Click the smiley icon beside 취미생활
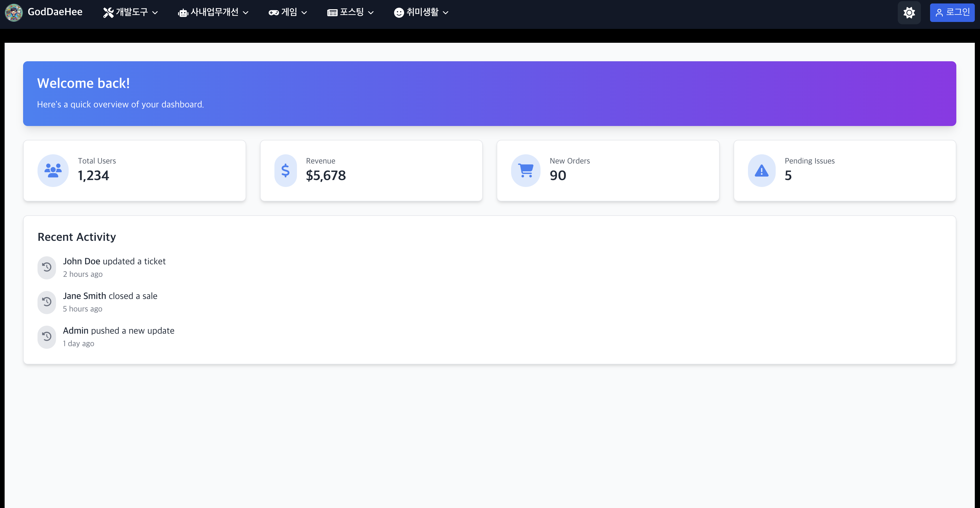Image resolution: width=980 pixels, height=508 pixels. coord(398,12)
